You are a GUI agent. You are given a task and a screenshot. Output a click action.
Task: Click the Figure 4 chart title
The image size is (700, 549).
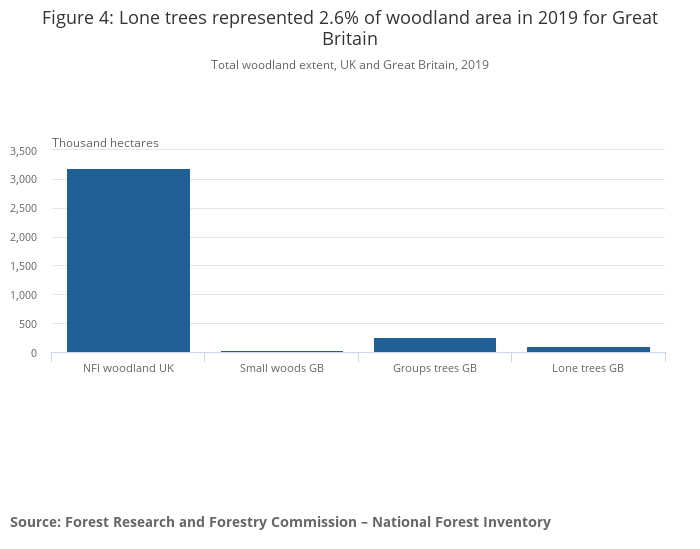[350, 29]
